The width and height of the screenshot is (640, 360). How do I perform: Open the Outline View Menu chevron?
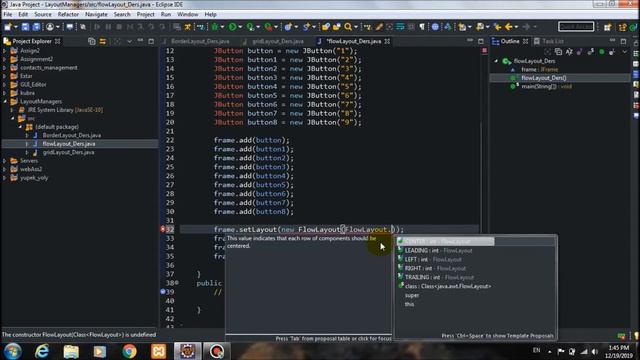(624, 52)
